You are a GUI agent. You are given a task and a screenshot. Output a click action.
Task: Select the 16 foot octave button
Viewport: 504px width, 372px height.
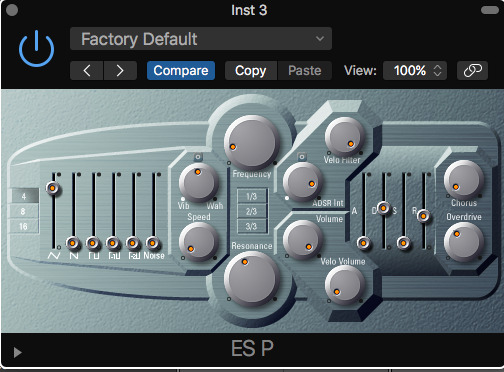tap(25, 226)
